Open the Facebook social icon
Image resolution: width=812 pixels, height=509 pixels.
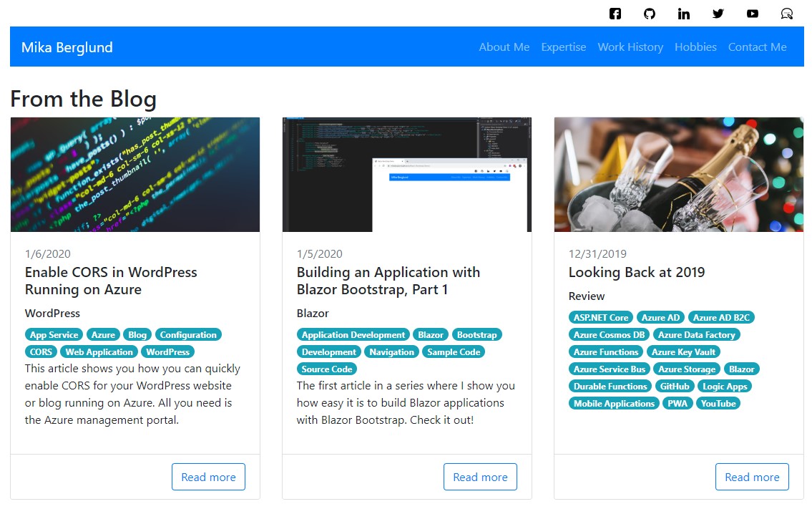point(615,14)
